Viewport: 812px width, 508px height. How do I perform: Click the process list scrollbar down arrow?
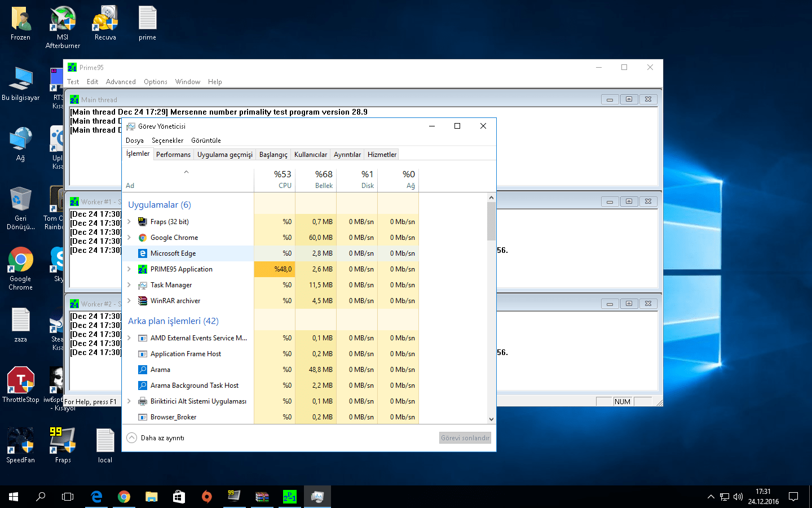point(491,419)
